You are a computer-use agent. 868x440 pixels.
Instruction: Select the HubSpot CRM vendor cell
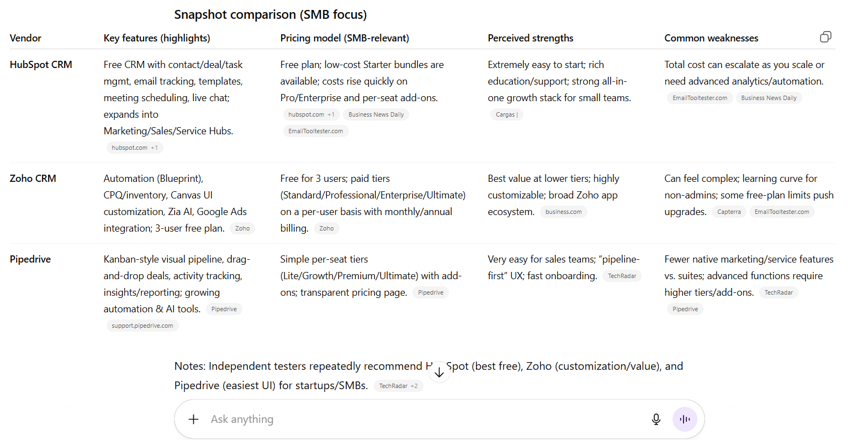[41, 65]
